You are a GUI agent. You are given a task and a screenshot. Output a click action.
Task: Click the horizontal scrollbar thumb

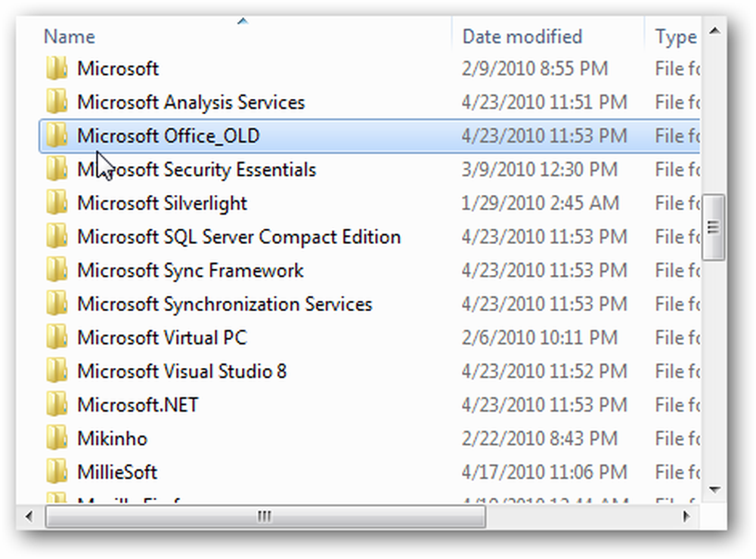point(265,517)
